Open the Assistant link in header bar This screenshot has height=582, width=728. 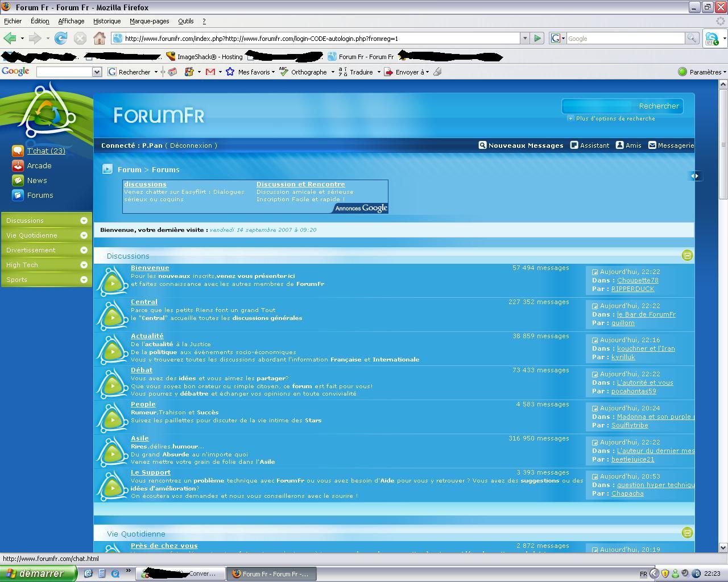pos(590,145)
